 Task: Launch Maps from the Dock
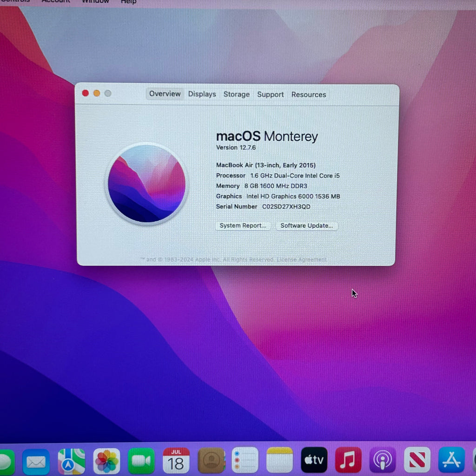coord(71,462)
